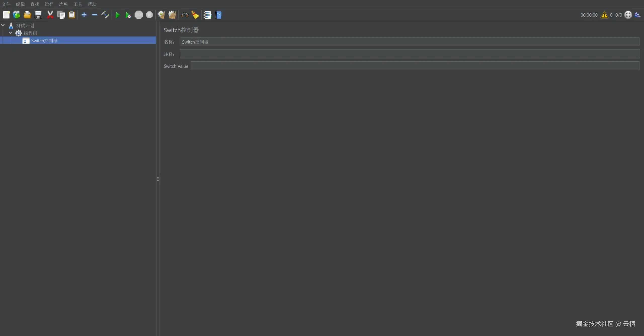Reset search with the brush icon
The width and height of the screenshot is (644, 336).
coord(195,15)
